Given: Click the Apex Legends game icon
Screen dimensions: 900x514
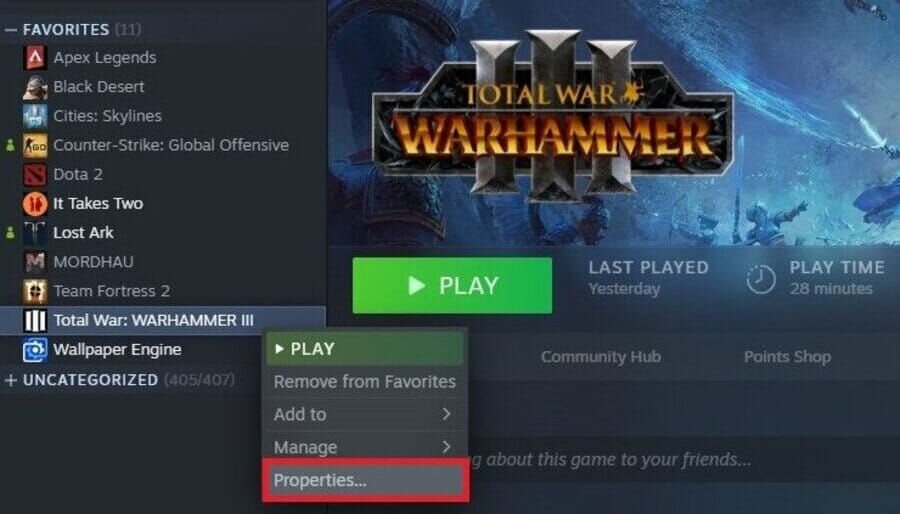Looking at the screenshot, I should pos(35,57).
